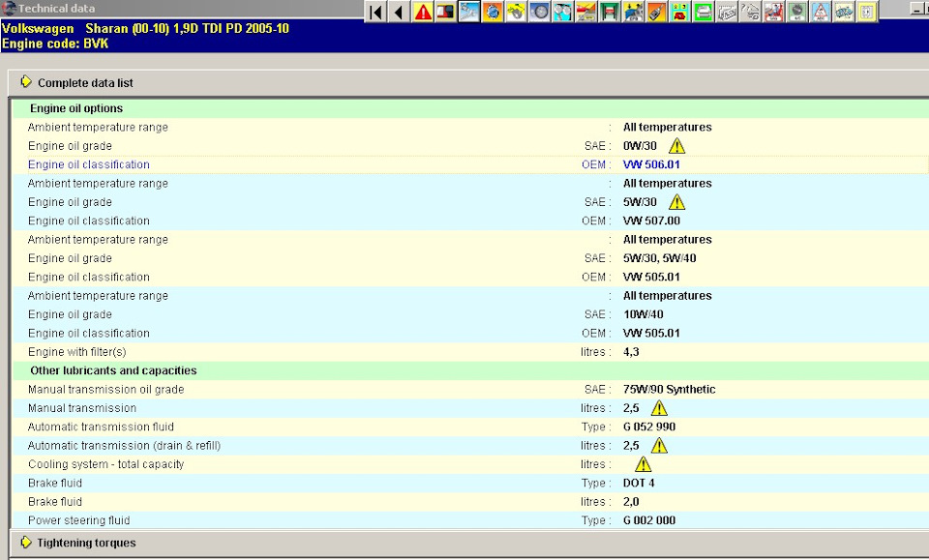Select the 10W/40 oil grade value

pos(643,314)
